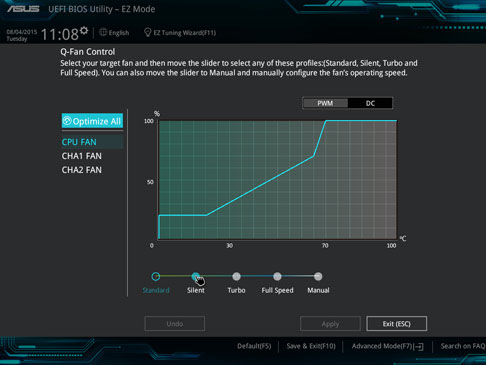This screenshot has width=486, height=365.
Task: Open Search on FAQ link
Action: [463, 346]
